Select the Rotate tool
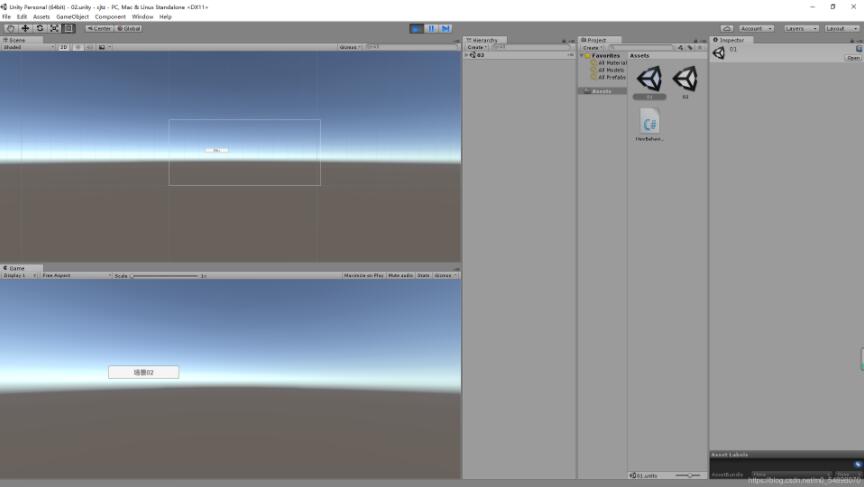The height and width of the screenshot is (487, 864). tap(40, 28)
